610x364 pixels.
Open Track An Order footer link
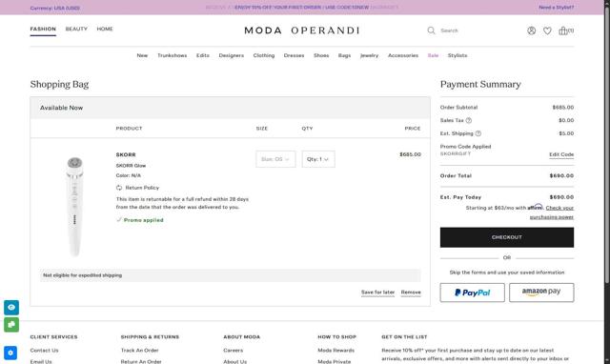(140, 351)
